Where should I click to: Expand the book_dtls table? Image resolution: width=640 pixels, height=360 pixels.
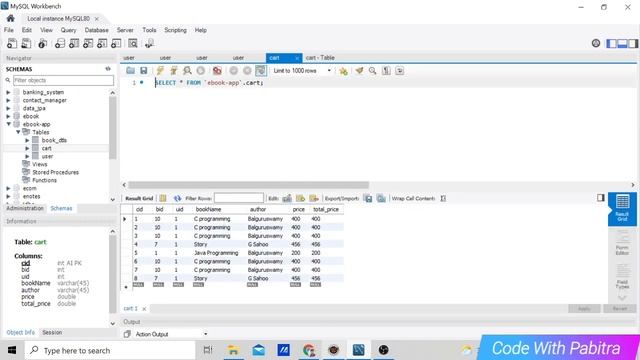coord(27,140)
